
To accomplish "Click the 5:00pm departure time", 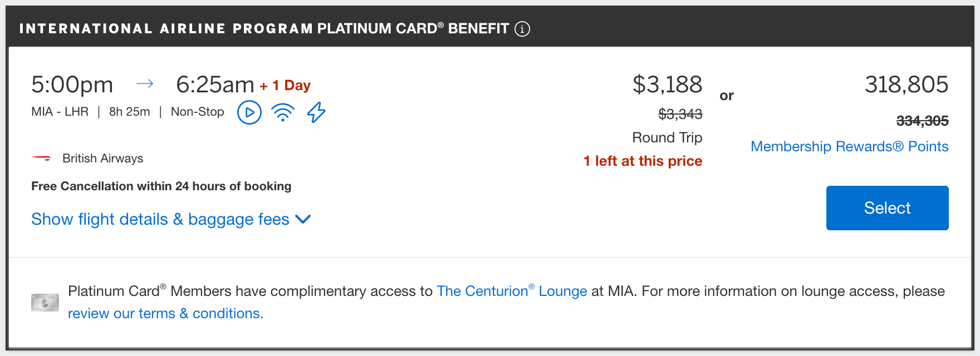I will pos(72,85).
